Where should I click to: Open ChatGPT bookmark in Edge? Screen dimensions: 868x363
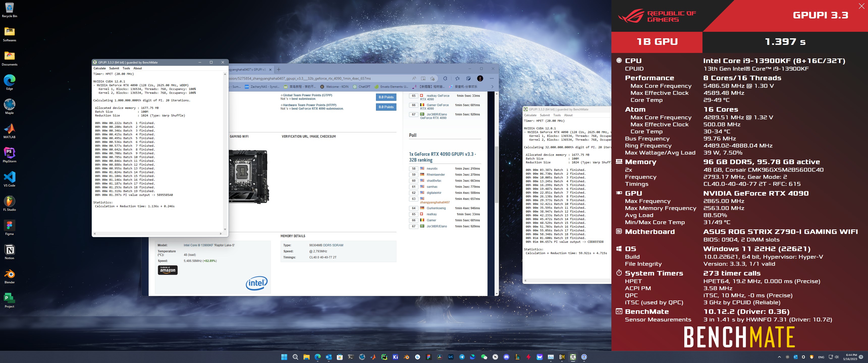click(x=361, y=86)
